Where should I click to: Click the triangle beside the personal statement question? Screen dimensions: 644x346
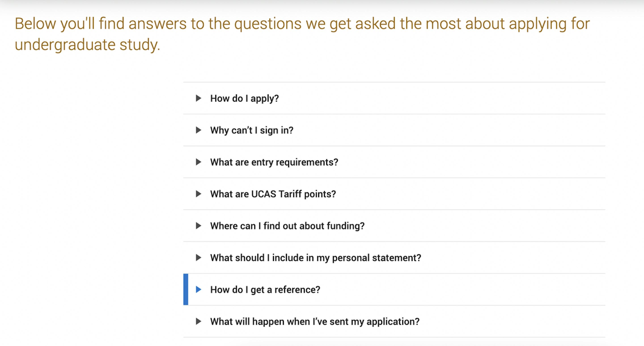point(199,258)
